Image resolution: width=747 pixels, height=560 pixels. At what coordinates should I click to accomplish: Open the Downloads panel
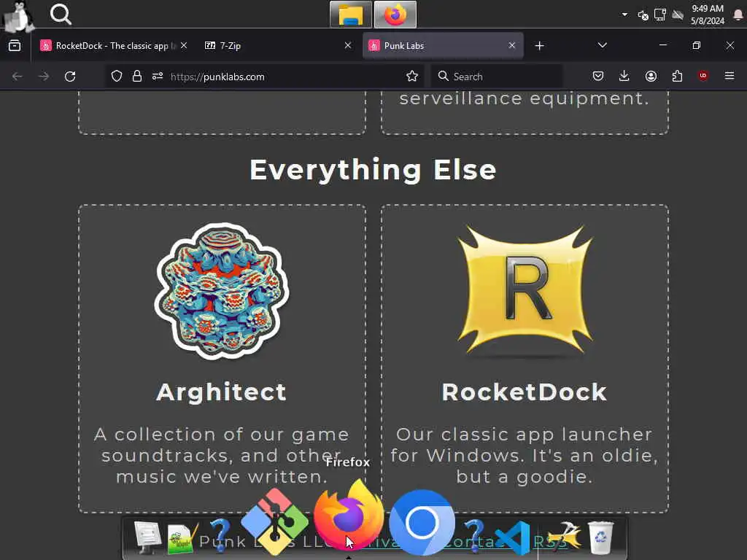tap(624, 76)
